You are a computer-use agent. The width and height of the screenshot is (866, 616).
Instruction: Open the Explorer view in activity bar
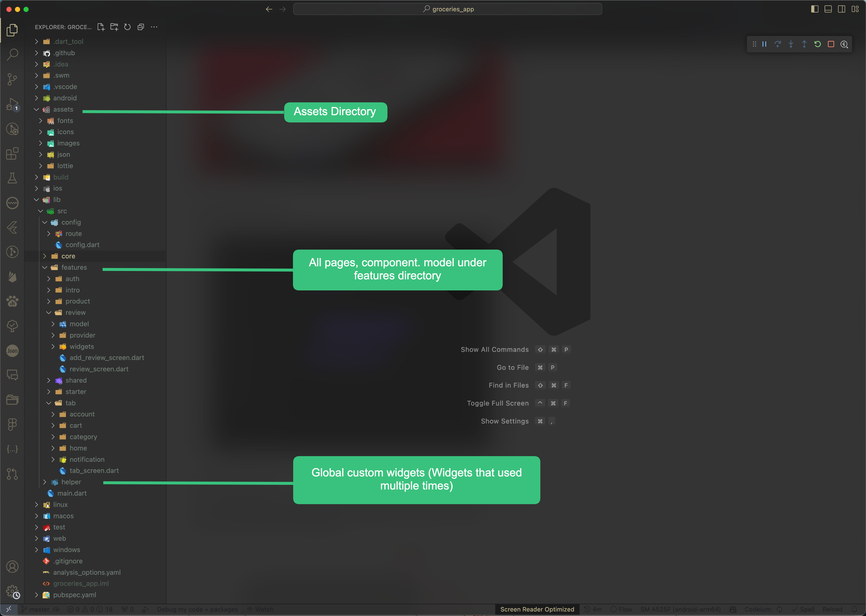12,30
